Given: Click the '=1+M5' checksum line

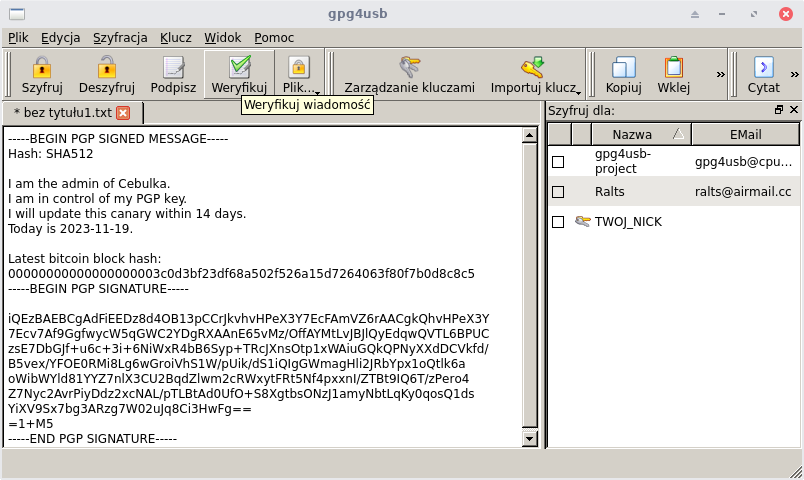Looking at the screenshot, I should [x=30, y=424].
